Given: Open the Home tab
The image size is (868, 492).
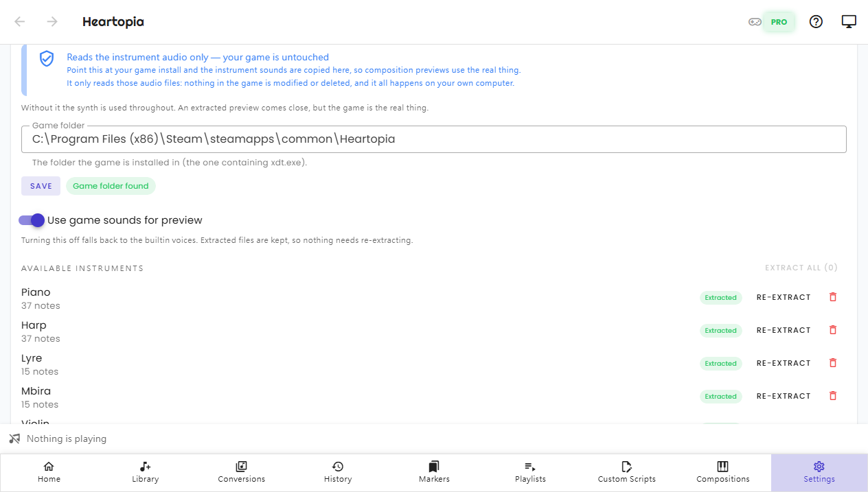Looking at the screenshot, I should pos(49,473).
